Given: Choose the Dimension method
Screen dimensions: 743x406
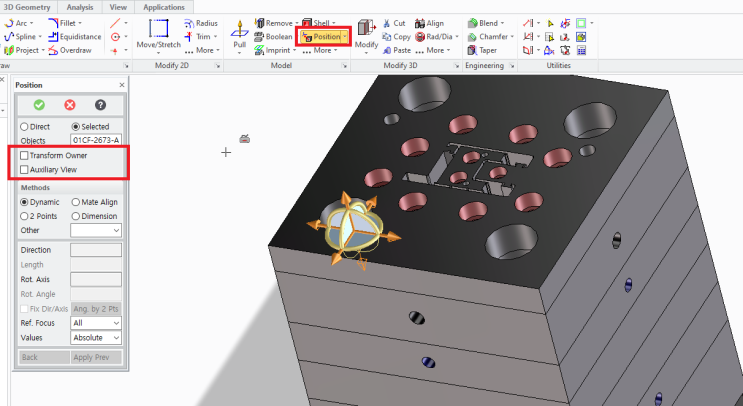Looking at the screenshot, I should point(94,216).
